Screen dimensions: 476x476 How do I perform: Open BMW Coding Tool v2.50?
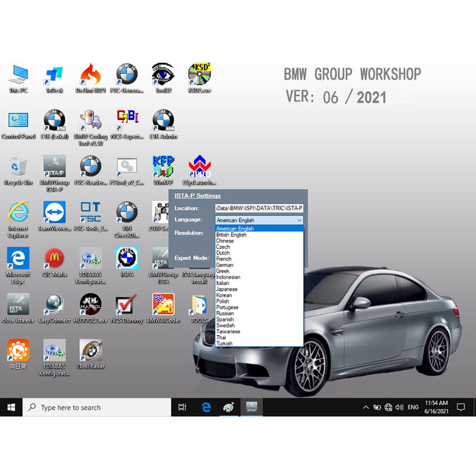(x=90, y=128)
